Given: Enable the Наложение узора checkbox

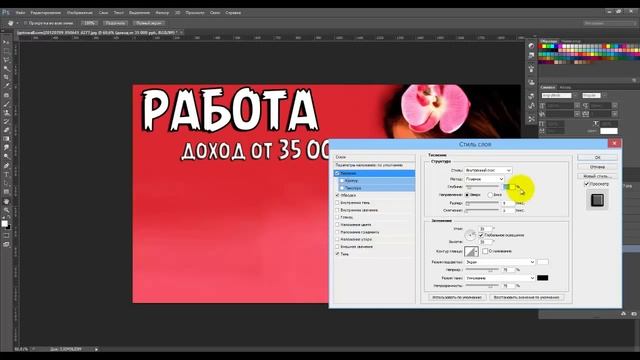Looking at the screenshot, I should (337, 240).
